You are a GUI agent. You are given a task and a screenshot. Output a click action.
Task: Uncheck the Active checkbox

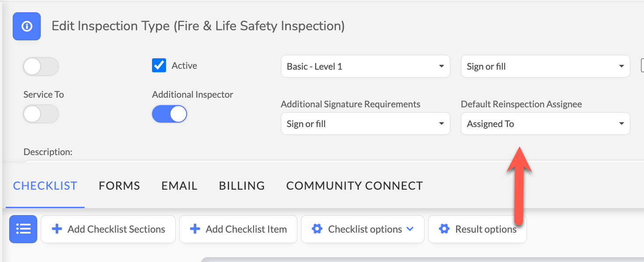pyautogui.click(x=159, y=66)
